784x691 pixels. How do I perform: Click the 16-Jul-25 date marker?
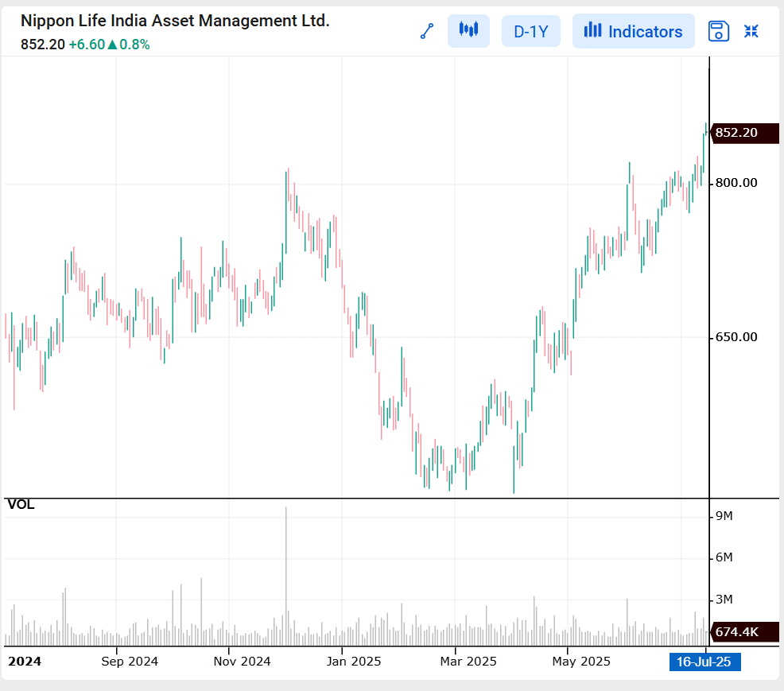[704, 662]
